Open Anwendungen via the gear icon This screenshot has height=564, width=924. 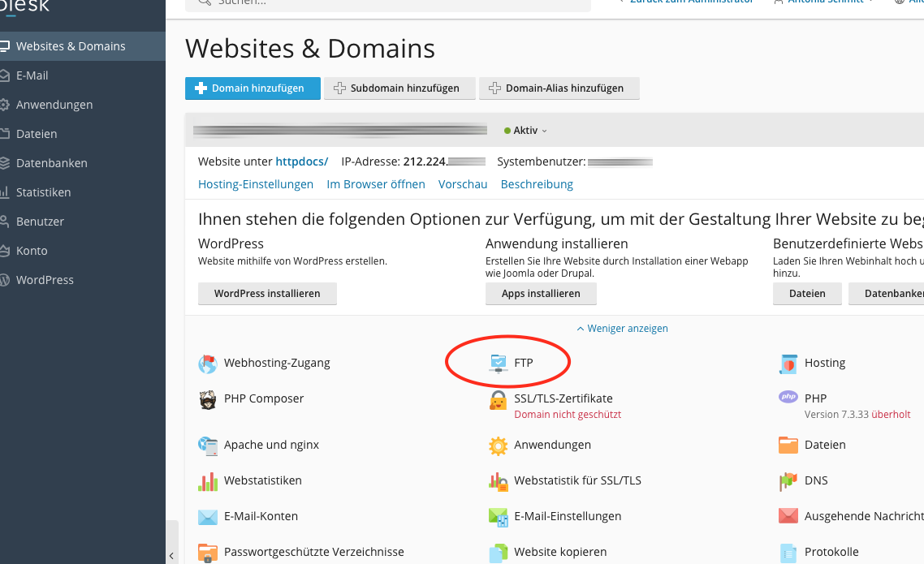[x=498, y=445]
